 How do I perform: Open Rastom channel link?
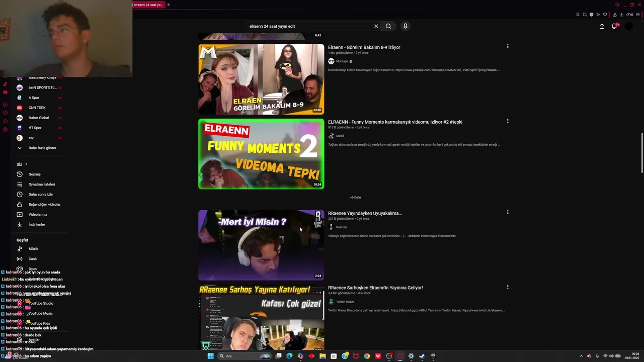point(341,227)
